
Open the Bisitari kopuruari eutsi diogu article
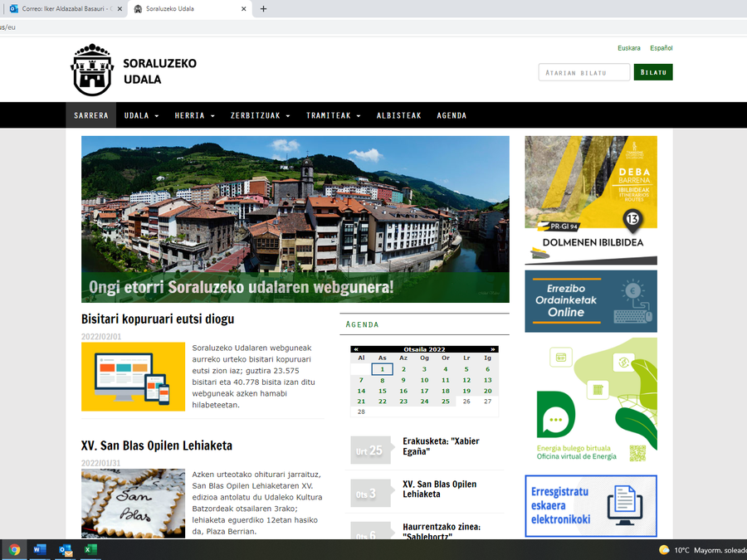[x=158, y=319]
